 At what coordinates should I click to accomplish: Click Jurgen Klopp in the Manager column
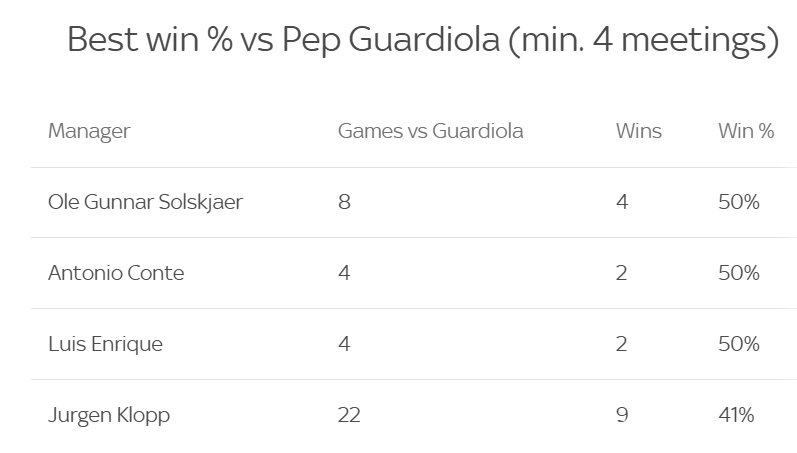pos(109,415)
